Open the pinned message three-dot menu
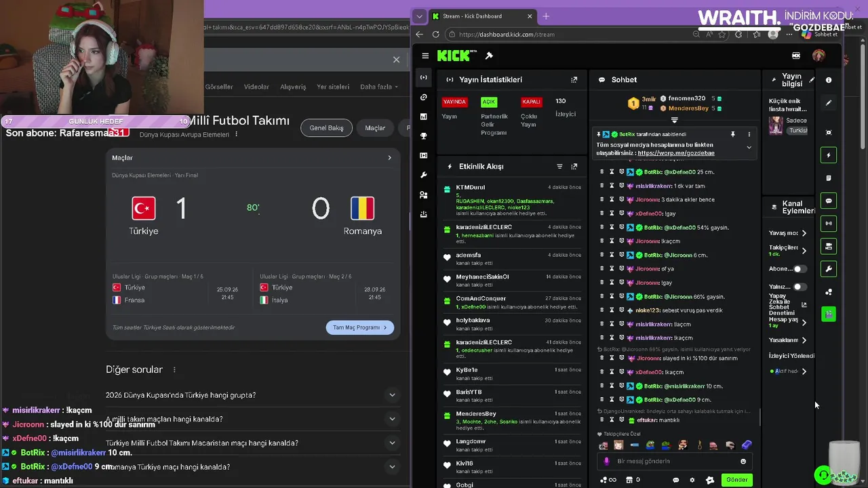Screen dimensions: 868x488 749,134
